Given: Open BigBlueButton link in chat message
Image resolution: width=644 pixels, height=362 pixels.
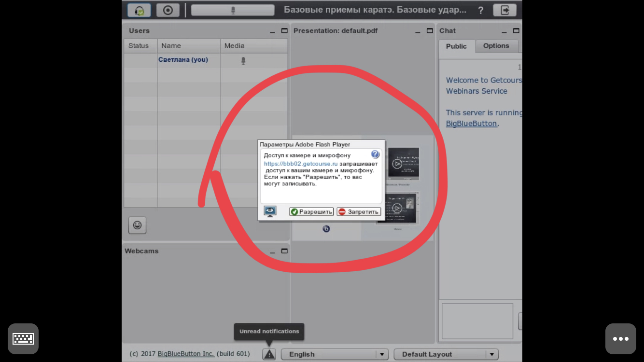Looking at the screenshot, I should (471, 124).
